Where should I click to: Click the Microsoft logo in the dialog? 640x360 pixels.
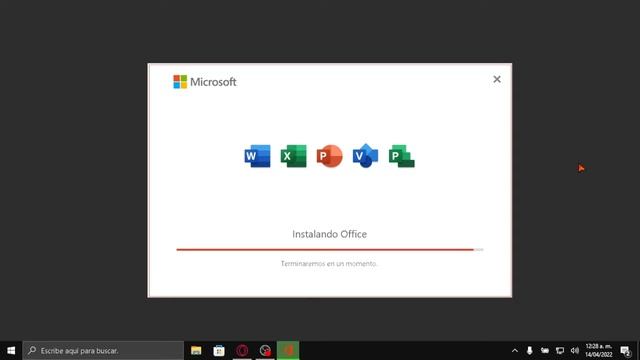pos(204,82)
